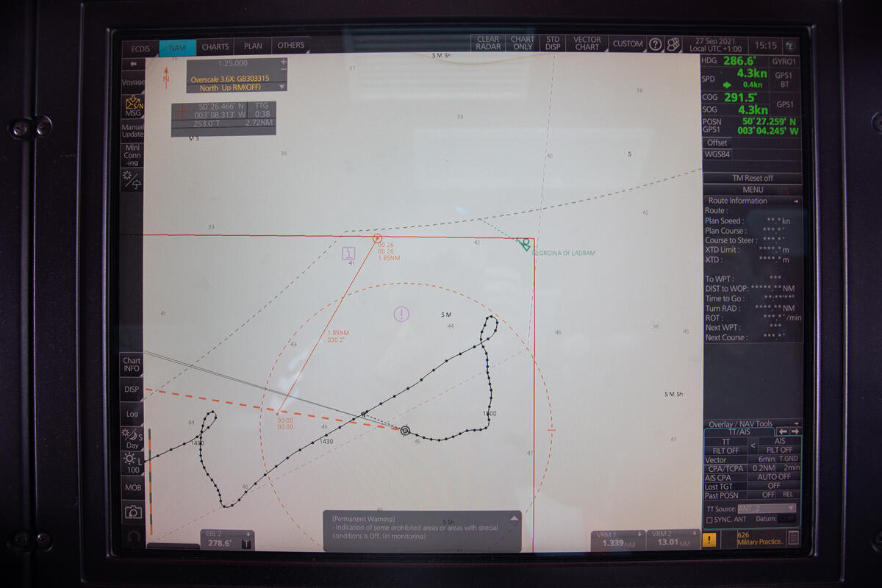Adjust brilliance level 100 sun icon
The image size is (882, 588).
132,463
